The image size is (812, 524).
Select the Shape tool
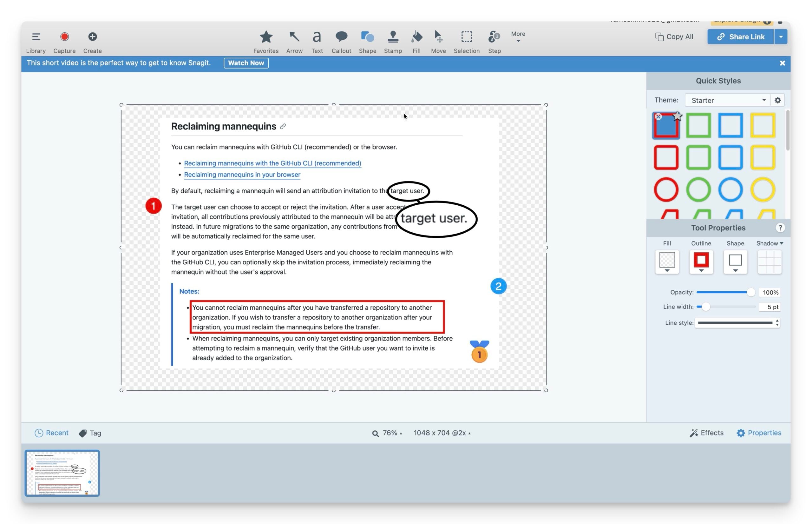click(x=367, y=37)
